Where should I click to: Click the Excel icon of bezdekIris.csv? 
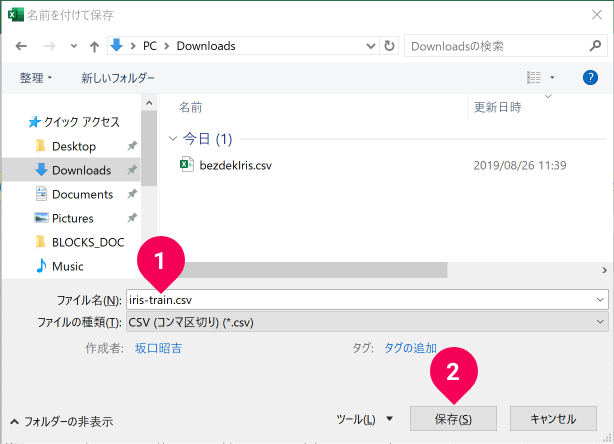186,164
